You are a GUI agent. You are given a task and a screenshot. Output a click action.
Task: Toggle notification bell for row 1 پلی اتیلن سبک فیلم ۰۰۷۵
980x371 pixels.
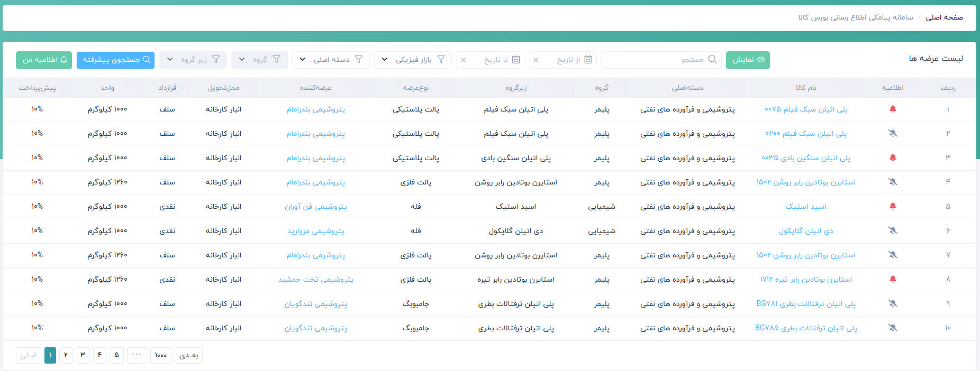(x=893, y=109)
